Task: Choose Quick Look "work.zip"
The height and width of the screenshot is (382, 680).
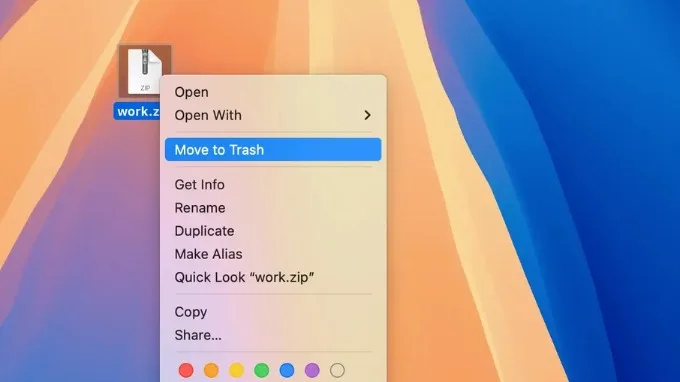Action: (273, 278)
